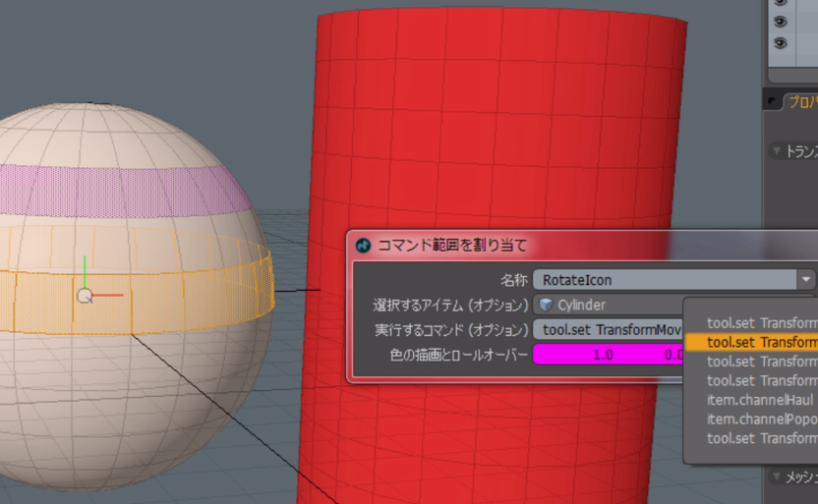This screenshot has height=504, width=818.
Task: Open the Cylinder item selection dropdown
Action: tap(610, 305)
